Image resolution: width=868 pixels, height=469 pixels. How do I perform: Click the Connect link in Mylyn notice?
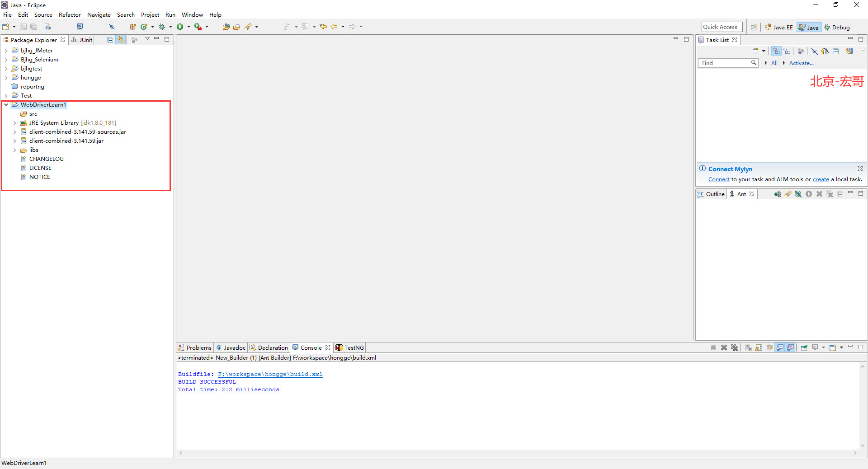pyautogui.click(x=719, y=179)
